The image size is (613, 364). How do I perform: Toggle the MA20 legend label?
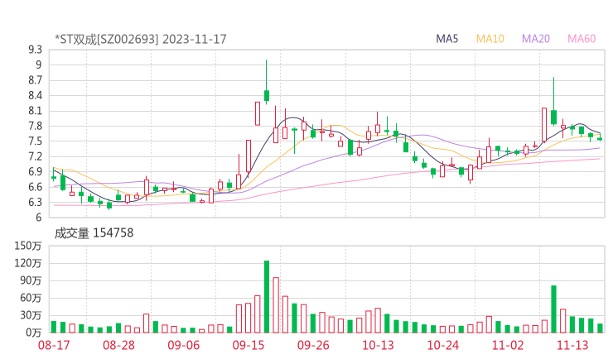tap(536, 39)
